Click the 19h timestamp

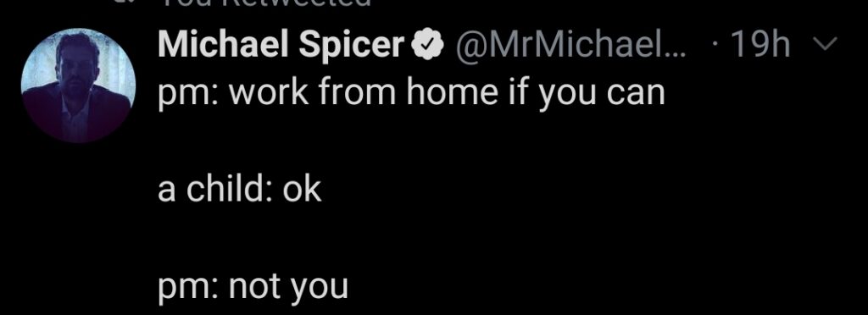(760, 46)
